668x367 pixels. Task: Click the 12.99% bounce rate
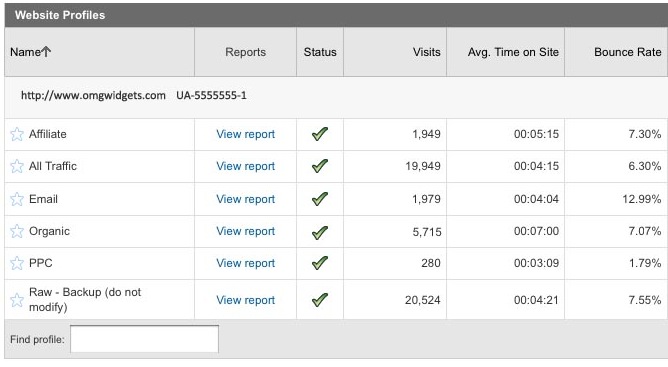click(x=642, y=199)
